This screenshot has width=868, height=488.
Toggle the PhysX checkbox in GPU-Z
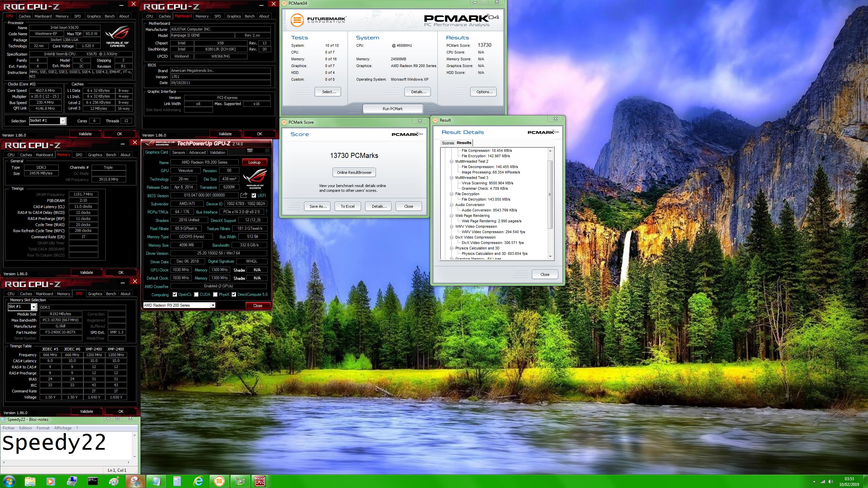point(215,294)
